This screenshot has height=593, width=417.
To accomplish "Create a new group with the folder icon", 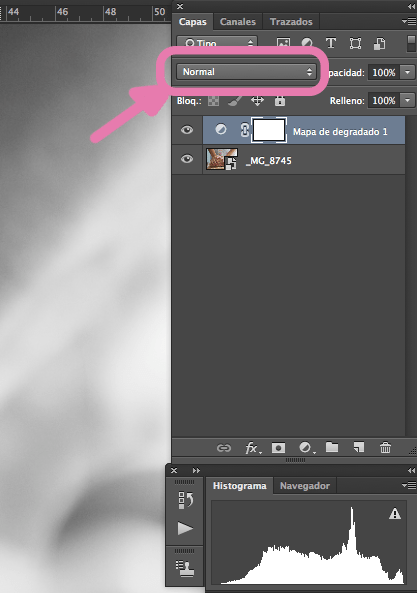I will pyautogui.click(x=332, y=447).
